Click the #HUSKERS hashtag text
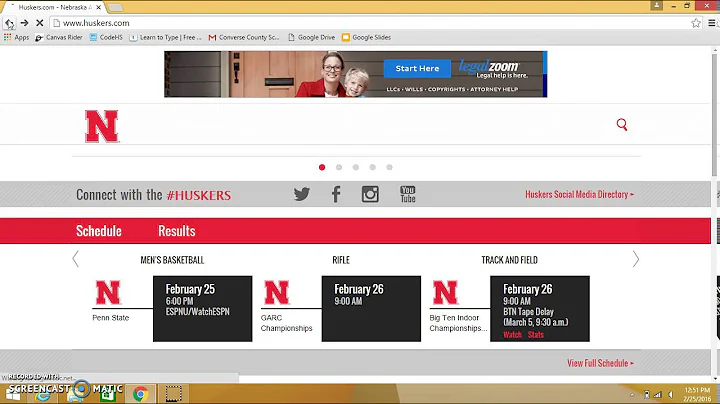720x404 pixels. pyautogui.click(x=199, y=195)
